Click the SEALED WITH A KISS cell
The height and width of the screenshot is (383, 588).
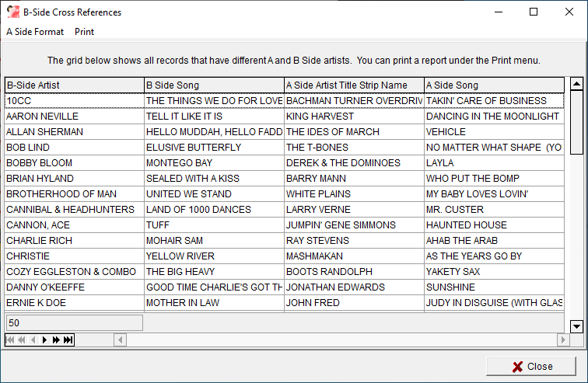[214, 179]
